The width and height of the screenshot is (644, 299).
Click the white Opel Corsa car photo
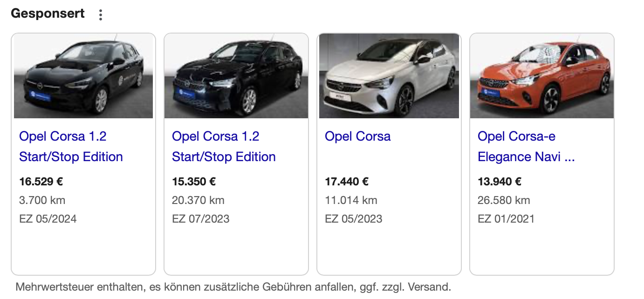[x=389, y=76]
